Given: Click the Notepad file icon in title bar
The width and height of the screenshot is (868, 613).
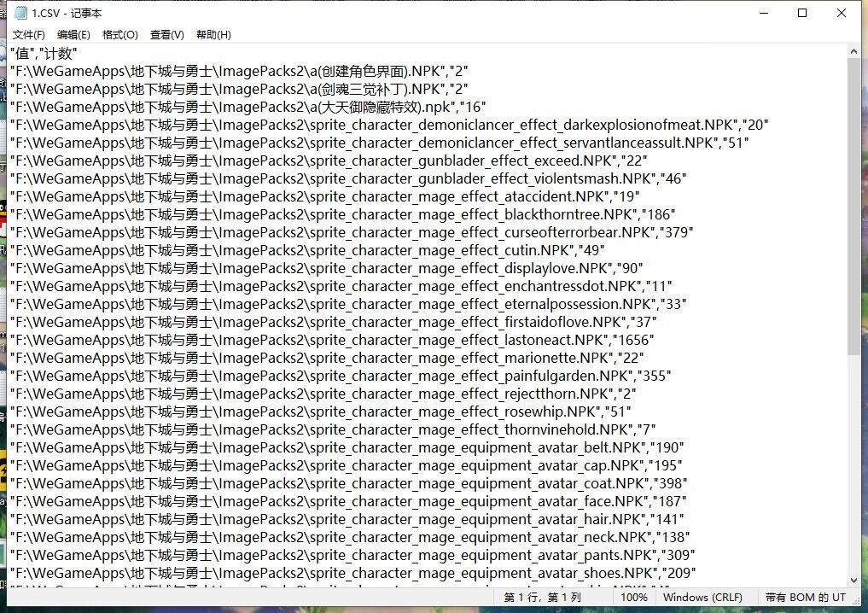Looking at the screenshot, I should (x=20, y=13).
